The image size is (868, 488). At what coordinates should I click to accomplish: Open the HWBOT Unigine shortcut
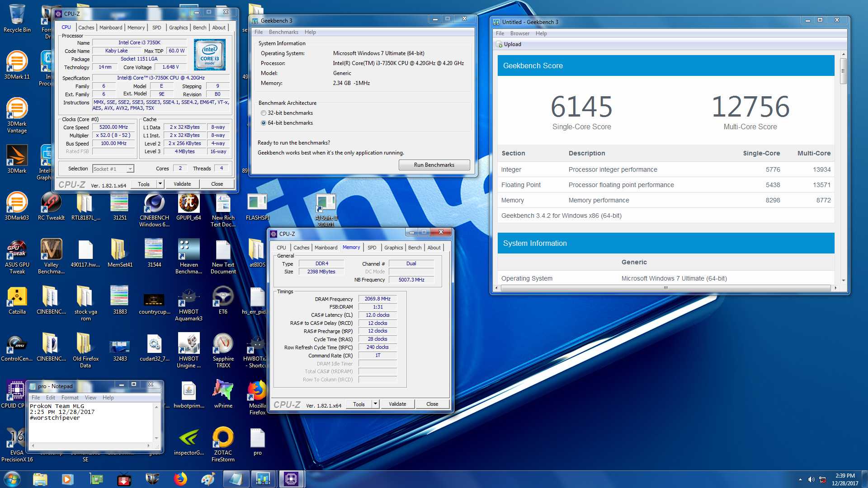(189, 351)
